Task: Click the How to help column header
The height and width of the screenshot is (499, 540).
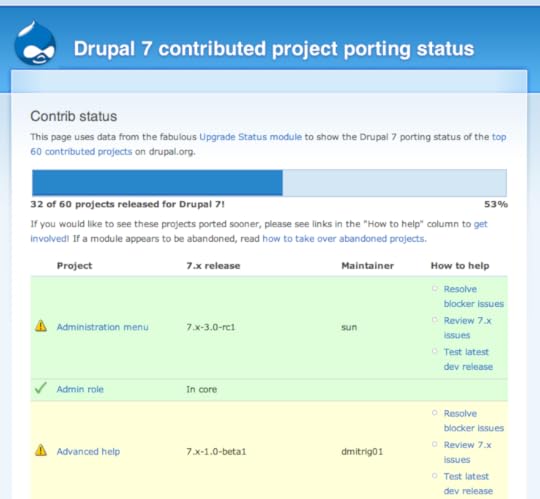Action: coord(460,266)
